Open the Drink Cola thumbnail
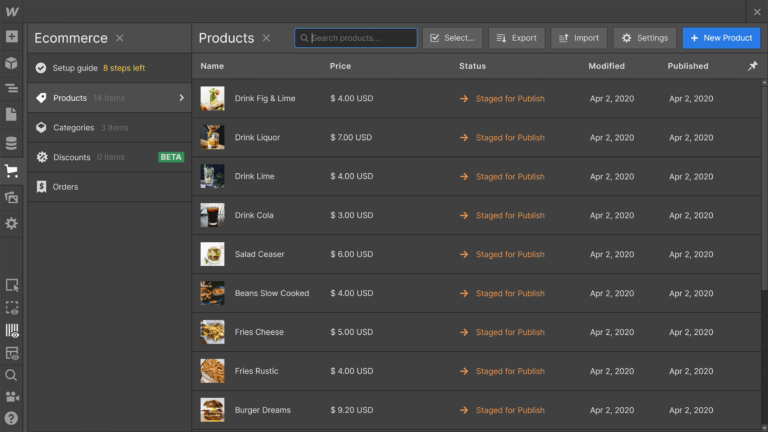 point(212,215)
